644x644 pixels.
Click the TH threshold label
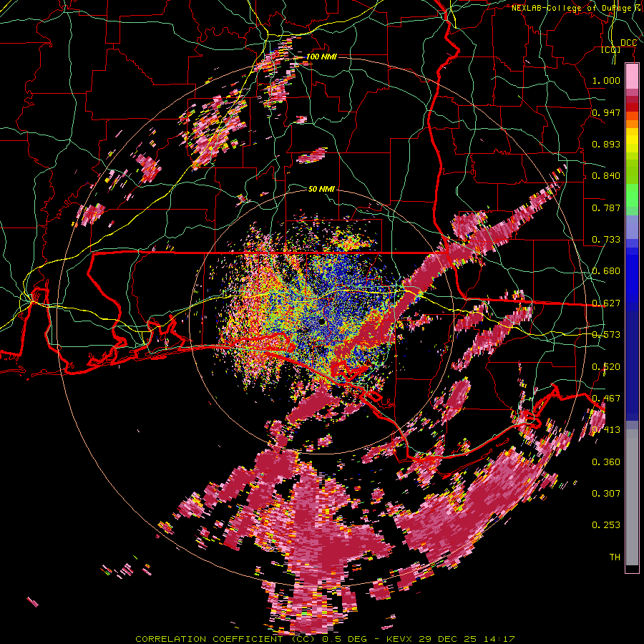click(615, 557)
